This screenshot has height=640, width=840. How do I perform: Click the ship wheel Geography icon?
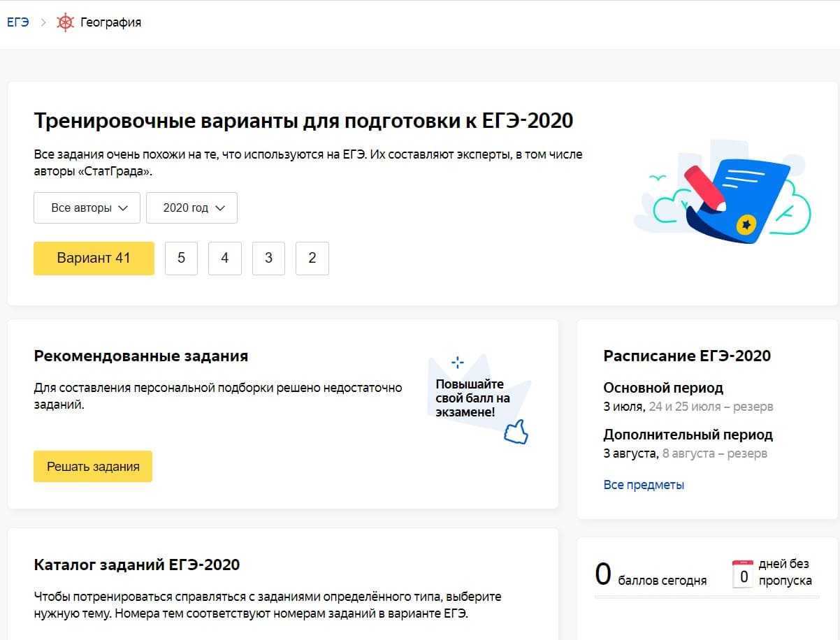click(65, 22)
